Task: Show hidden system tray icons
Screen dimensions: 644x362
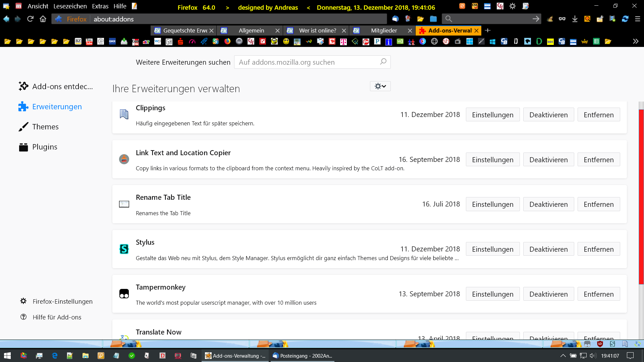Action: pyautogui.click(x=563, y=356)
